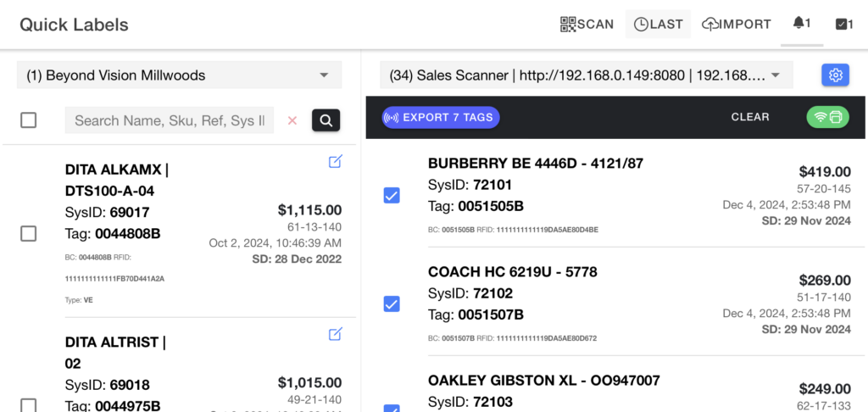Click the green wireless print button
Image resolution: width=868 pixels, height=412 pixels.
827,117
